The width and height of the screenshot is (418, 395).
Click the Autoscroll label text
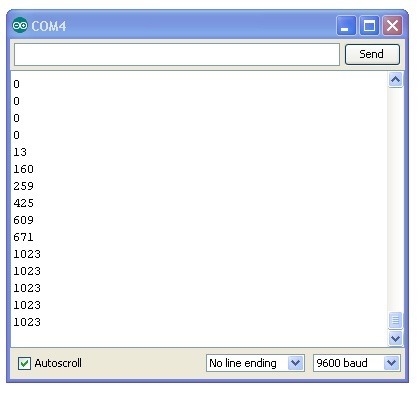coord(58,363)
